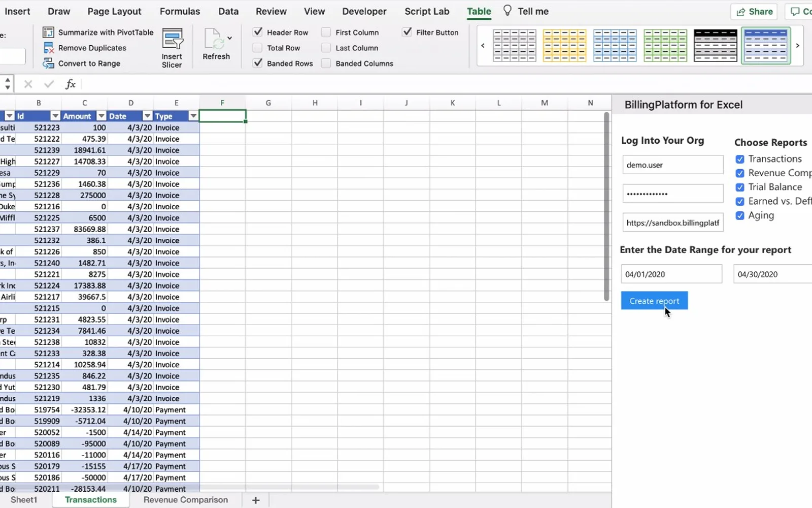Open the Formulas ribbon tab
The height and width of the screenshot is (508, 812).
coord(180,11)
